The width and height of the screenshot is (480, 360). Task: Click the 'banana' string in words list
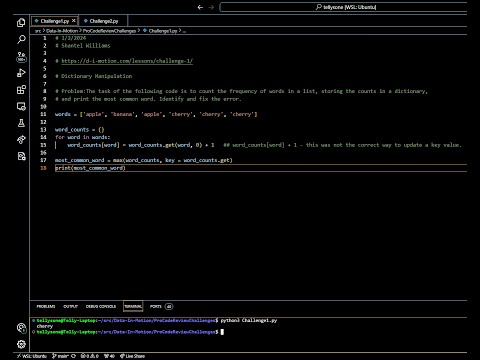(x=122, y=114)
